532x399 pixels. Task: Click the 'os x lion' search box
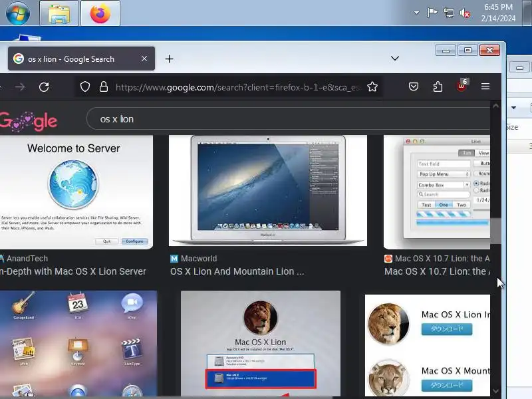coord(289,119)
